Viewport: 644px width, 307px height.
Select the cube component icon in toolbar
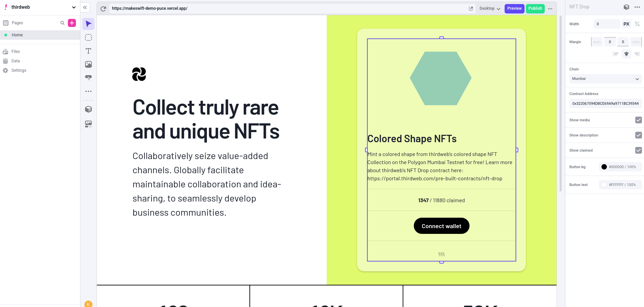pyautogui.click(x=88, y=109)
